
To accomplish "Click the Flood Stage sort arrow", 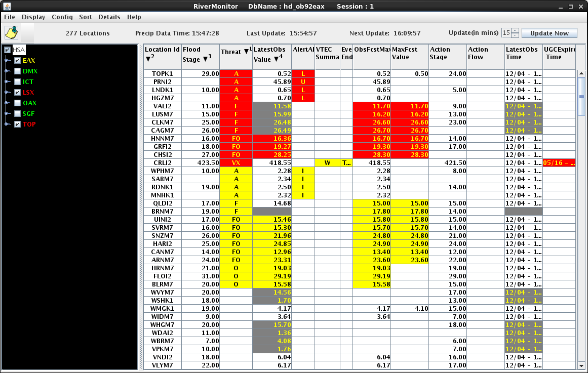I will coord(206,59).
